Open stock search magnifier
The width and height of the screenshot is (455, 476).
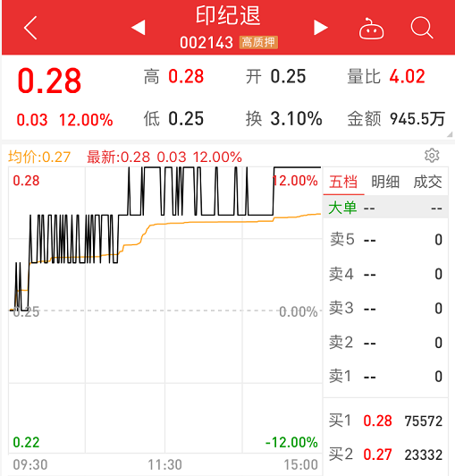coord(422,28)
